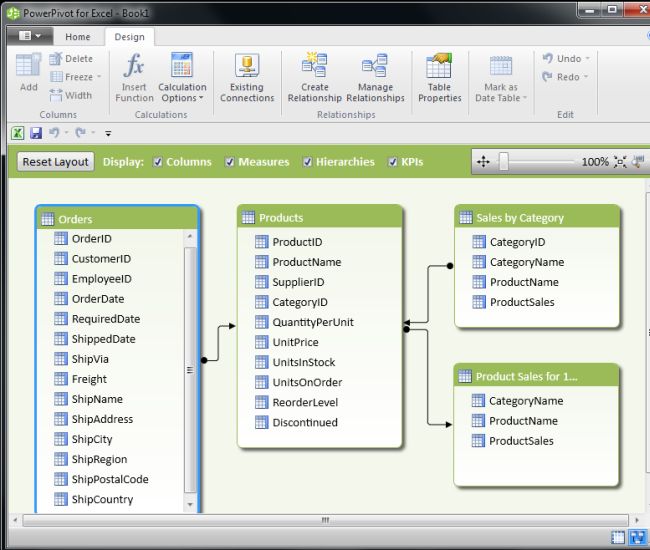The image size is (650, 550).
Task: Select the Design tab
Action: point(130,37)
